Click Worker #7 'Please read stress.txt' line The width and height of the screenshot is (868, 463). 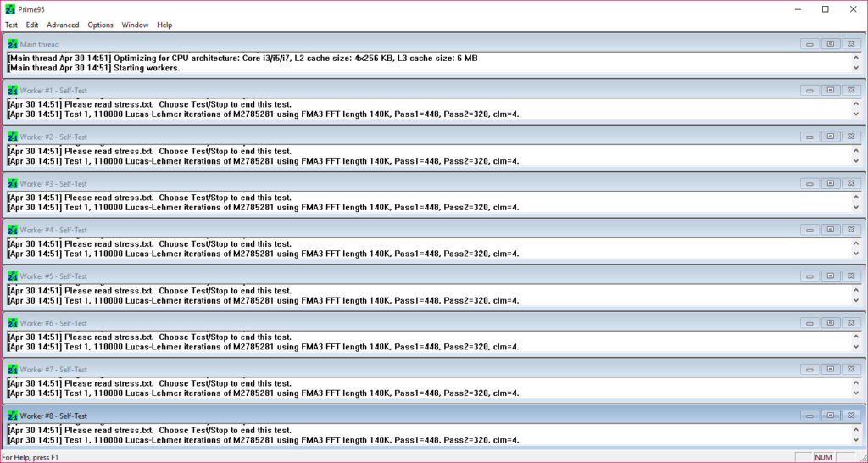149,383
